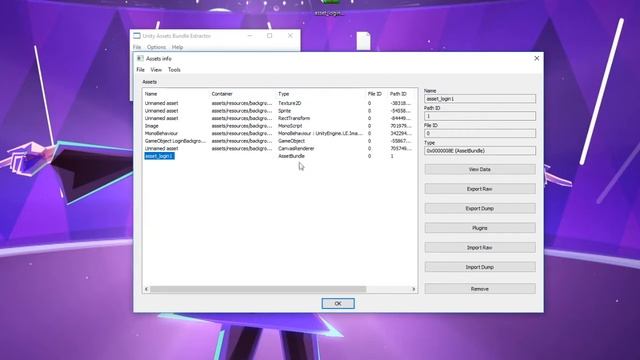Click the Export Raw button
The height and width of the screenshot is (360, 640).
pyautogui.click(x=480, y=189)
